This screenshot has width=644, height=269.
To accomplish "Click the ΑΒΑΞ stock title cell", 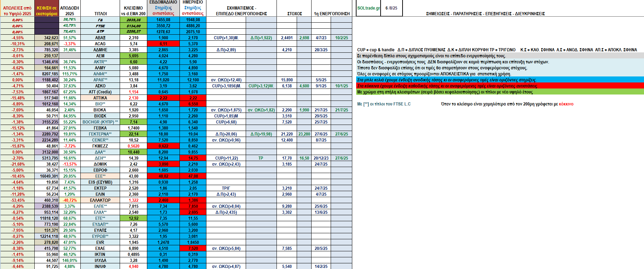I will coord(100,38).
